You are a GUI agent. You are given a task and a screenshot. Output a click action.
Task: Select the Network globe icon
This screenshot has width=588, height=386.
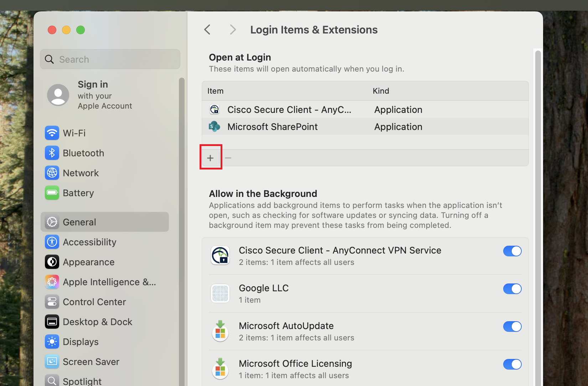pyautogui.click(x=52, y=173)
